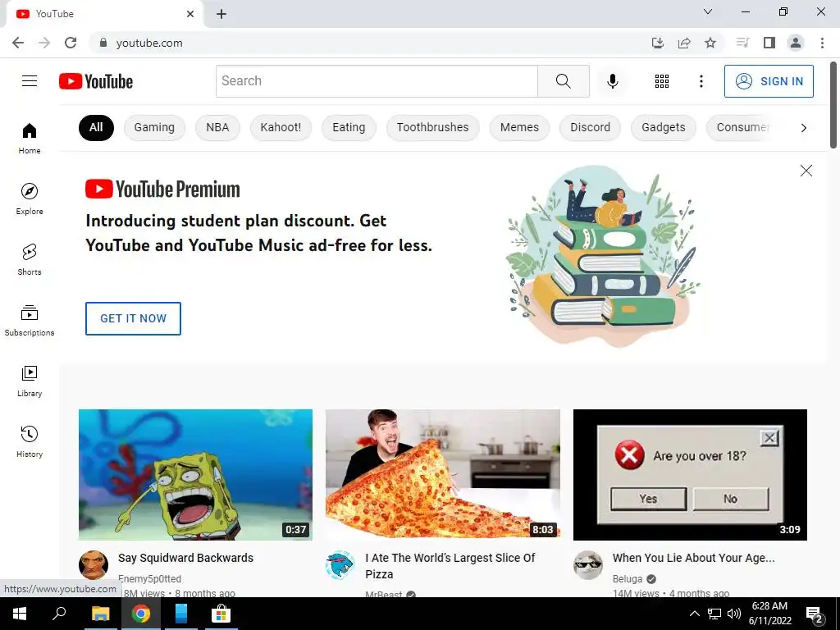This screenshot has width=840, height=630.
Task: Select the Gadgets chip
Action: tap(663, 127)
